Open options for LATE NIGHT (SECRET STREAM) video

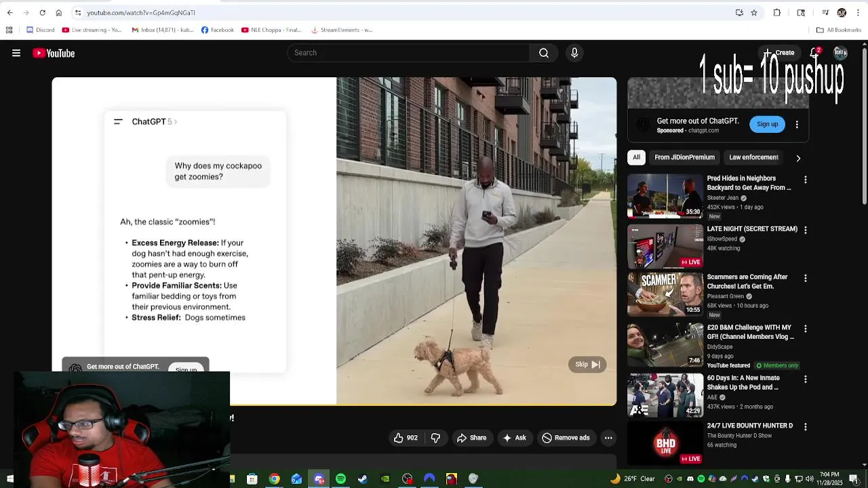point(806,230)
